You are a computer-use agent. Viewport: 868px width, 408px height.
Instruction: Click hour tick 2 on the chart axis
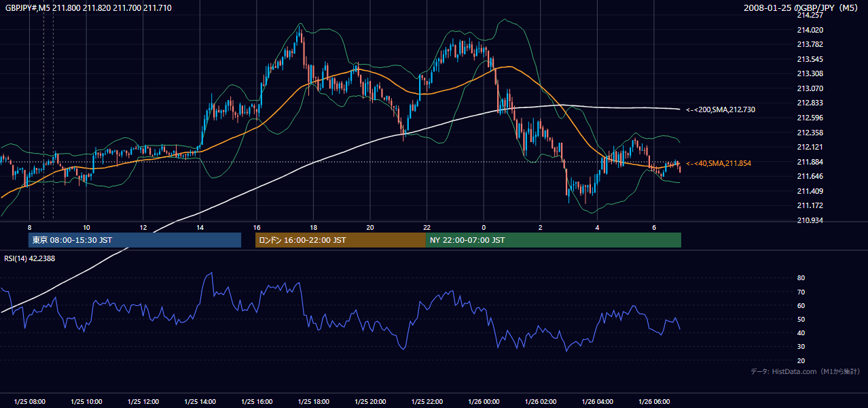[x=541, y=227]
